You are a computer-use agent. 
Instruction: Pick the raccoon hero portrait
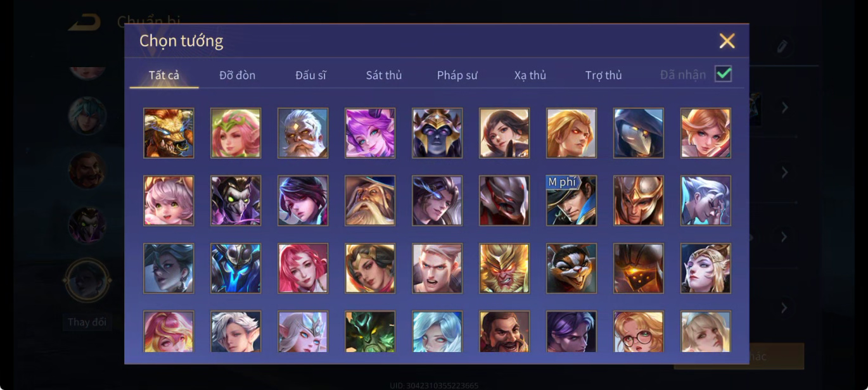coord(571,268)
